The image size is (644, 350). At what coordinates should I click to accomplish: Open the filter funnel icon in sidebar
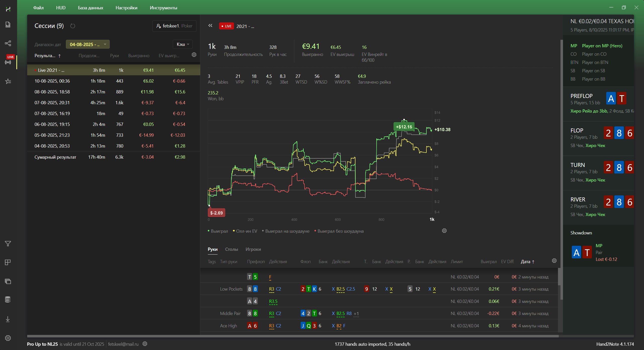click(8, 243)
